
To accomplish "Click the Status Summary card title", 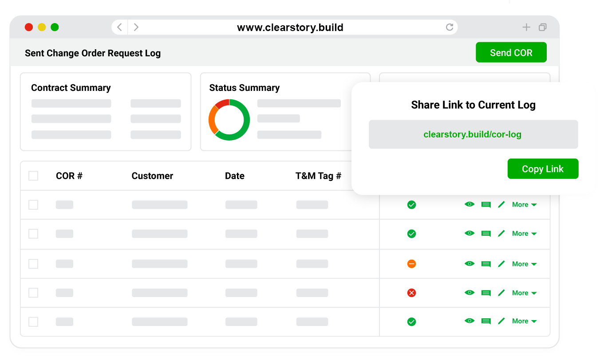I will [245, 88].
